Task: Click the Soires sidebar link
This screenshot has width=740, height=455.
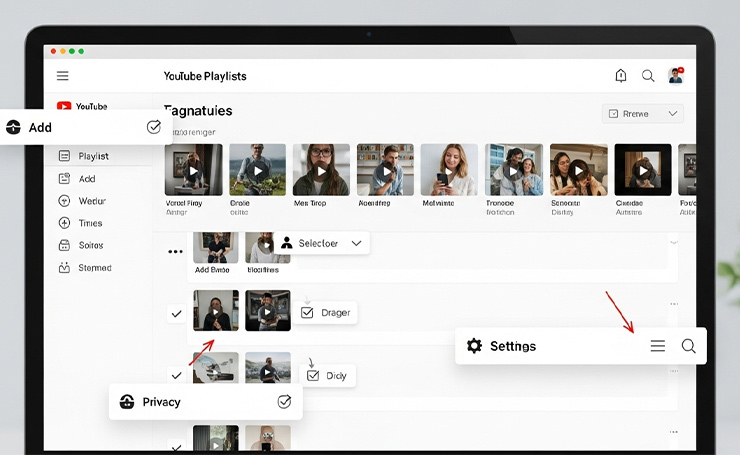Action: pos(90,245)
